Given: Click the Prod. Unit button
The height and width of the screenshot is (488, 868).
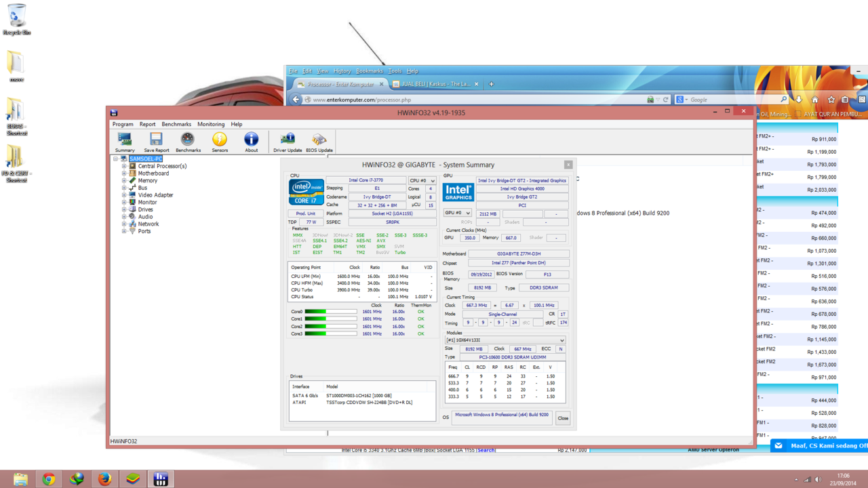Looking at the screenshot, I should pyautogui.click(x=306, y=213).
